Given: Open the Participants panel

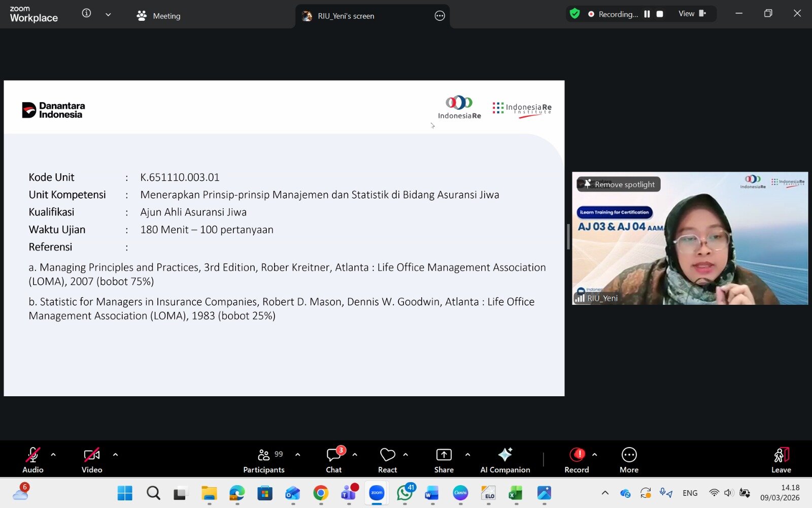Looking at the screenshot, I should (x=264, y=460).
